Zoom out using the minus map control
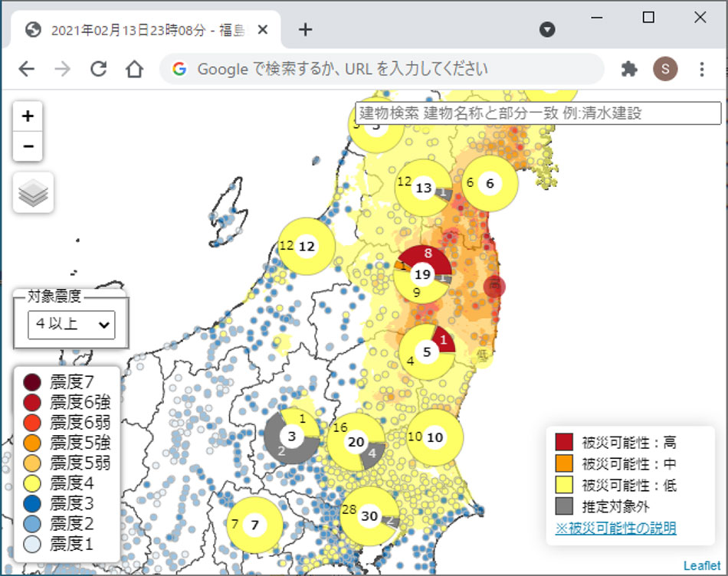This screenshot has height=576, width=728. click(x=28, y=146)
